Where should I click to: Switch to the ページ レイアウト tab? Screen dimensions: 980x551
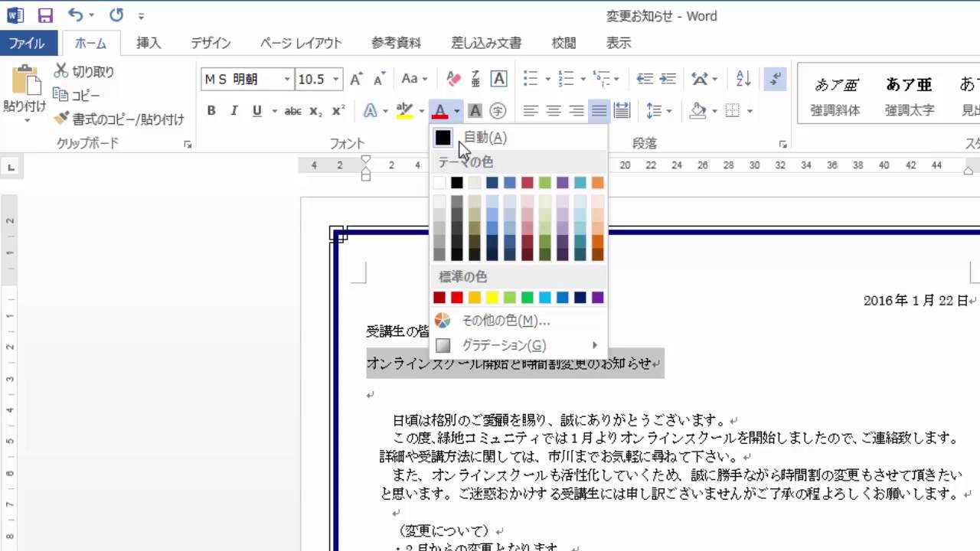[x=301, y=44]
